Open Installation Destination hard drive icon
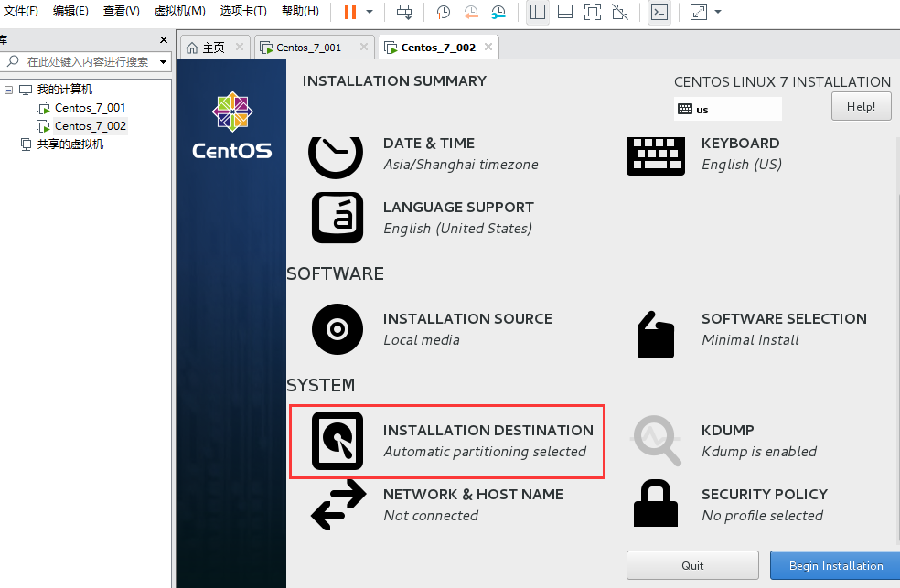This screenshot has width=900, height=588. pos(337,441)
